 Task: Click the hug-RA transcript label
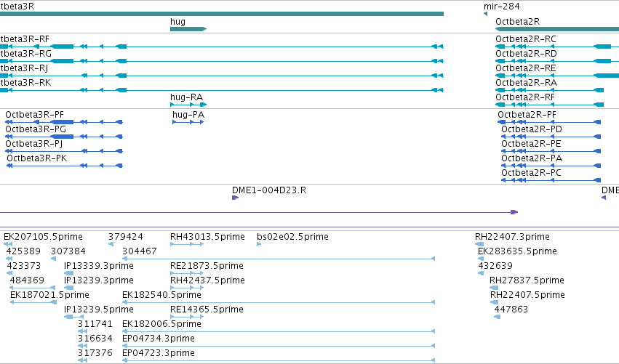186,97
